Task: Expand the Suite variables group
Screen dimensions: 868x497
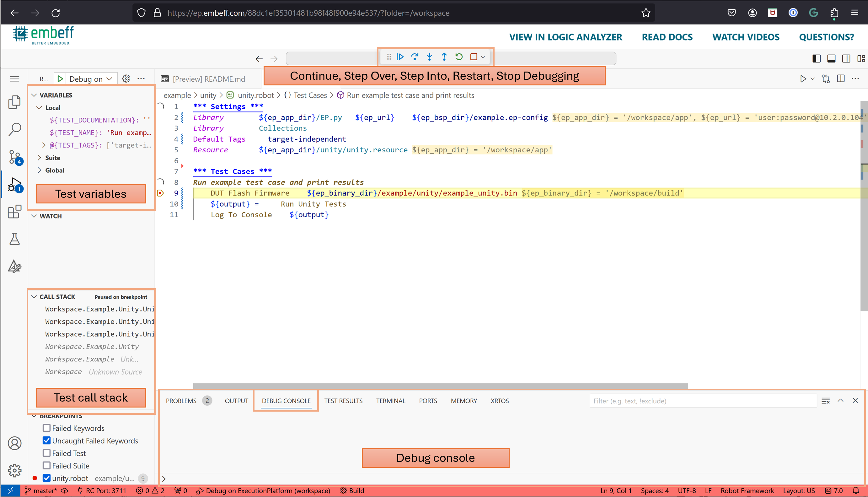Action: tap(40, 158)
